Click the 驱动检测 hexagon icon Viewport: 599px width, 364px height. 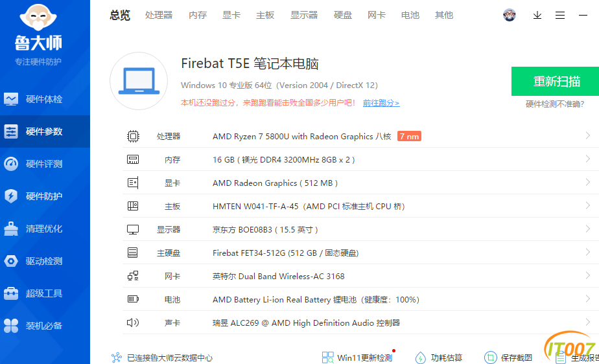pyautogui.click(x=11, y=261)
